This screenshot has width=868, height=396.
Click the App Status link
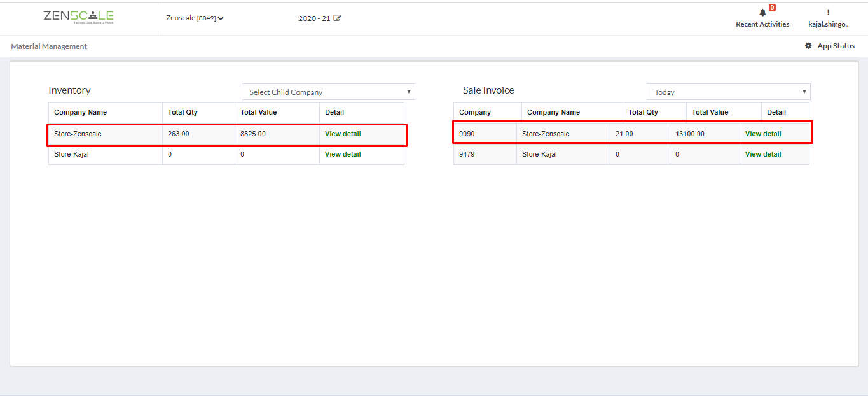click(836, 46)
